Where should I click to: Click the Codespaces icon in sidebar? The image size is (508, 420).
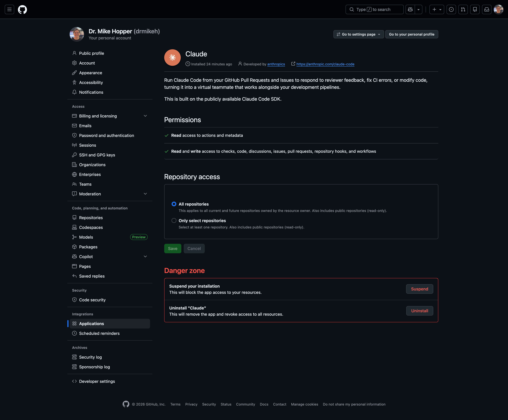[x=75, y=227]
